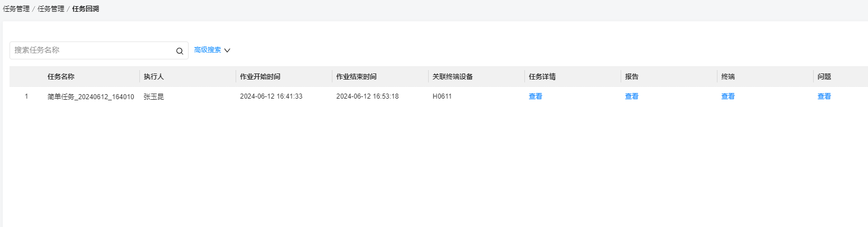Select task 简单任务_20240612_164010 cell
Screen dimensions: 868x227
[91, 96]
